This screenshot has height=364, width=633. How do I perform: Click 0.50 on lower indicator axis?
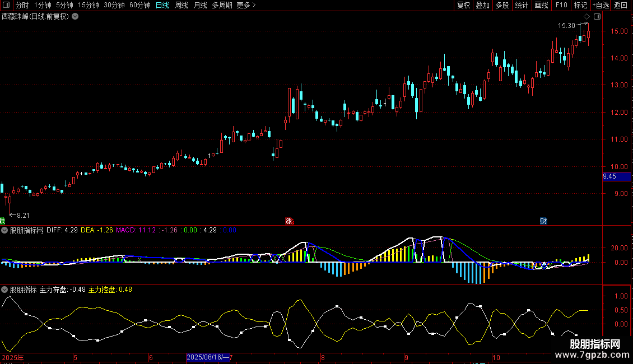[621, 310]
